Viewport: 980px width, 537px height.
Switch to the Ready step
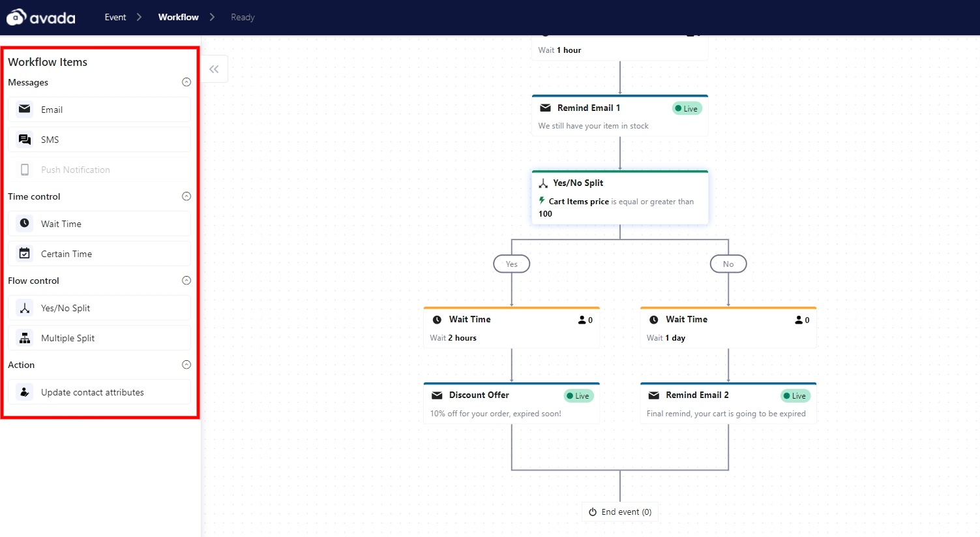pos(243,18)
